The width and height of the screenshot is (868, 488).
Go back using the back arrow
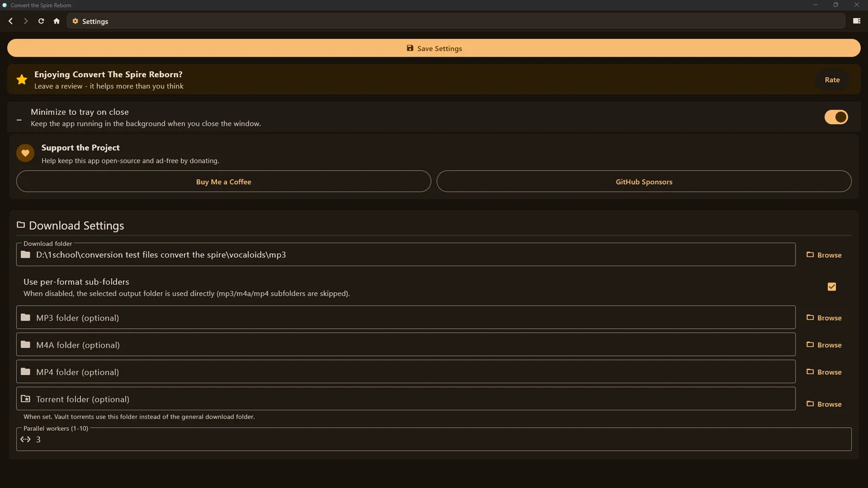tap(10, 21)
